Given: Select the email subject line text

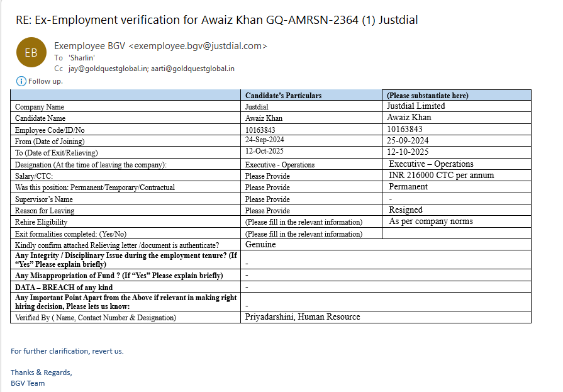Looking at the screenshot, I should click(x=216, y=20).
